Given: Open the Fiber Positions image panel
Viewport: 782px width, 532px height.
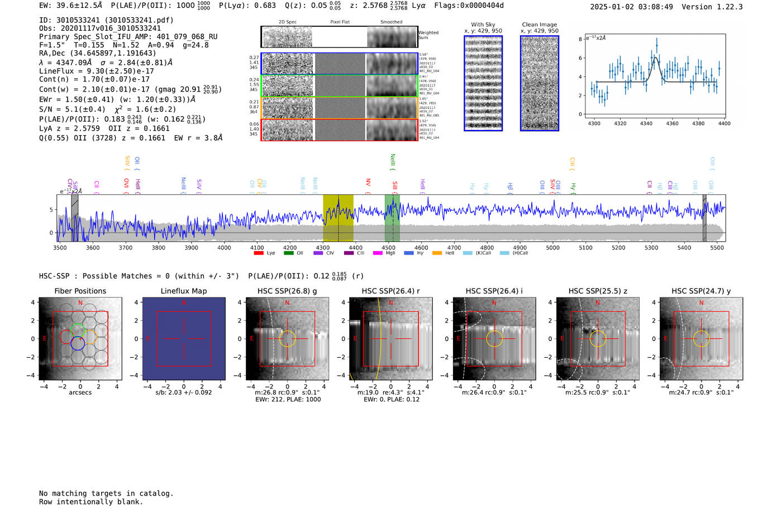Looking at the screenshot, I should [80, 339].
